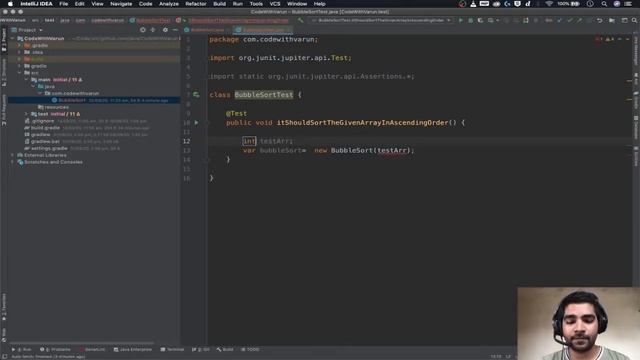Open the Analyze menu

click(x=169, y=4)
